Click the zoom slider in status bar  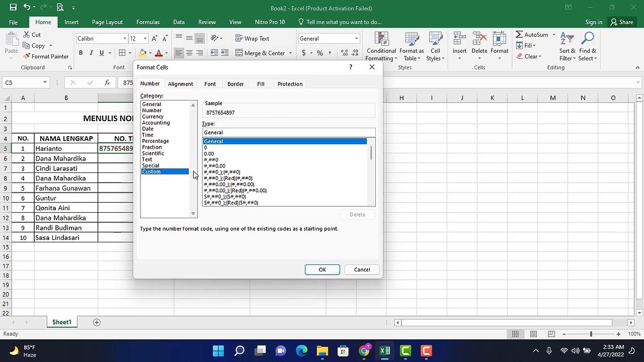(591, 334)
